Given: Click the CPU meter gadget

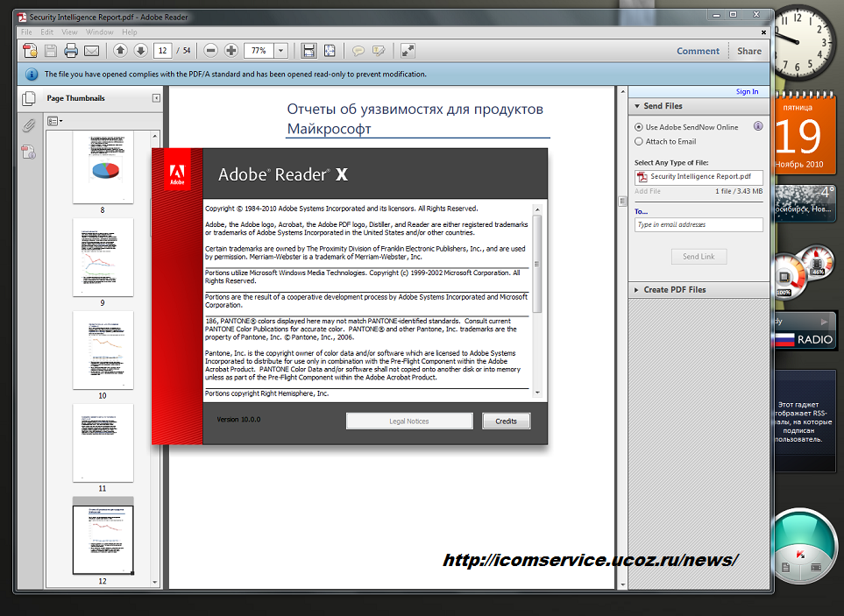Looking at the screenshot, I should (x=805, y=272).
